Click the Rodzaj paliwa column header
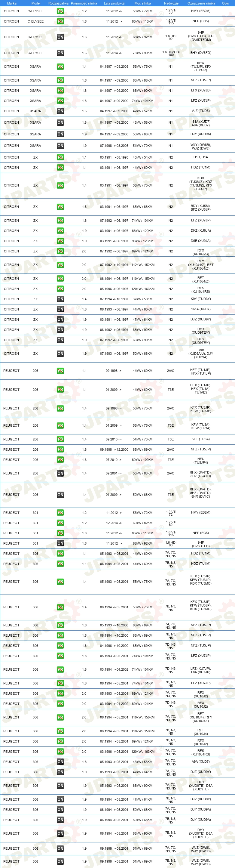The width and height of the screenshot is (235, 868). point(58,3)
